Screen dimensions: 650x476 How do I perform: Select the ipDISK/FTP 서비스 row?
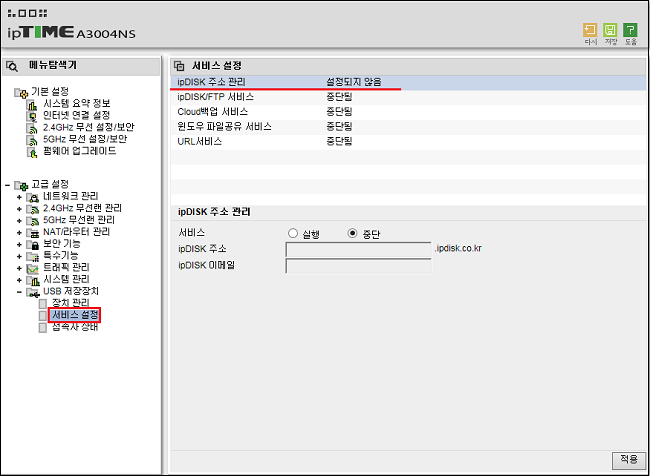[x=408, y=97]
